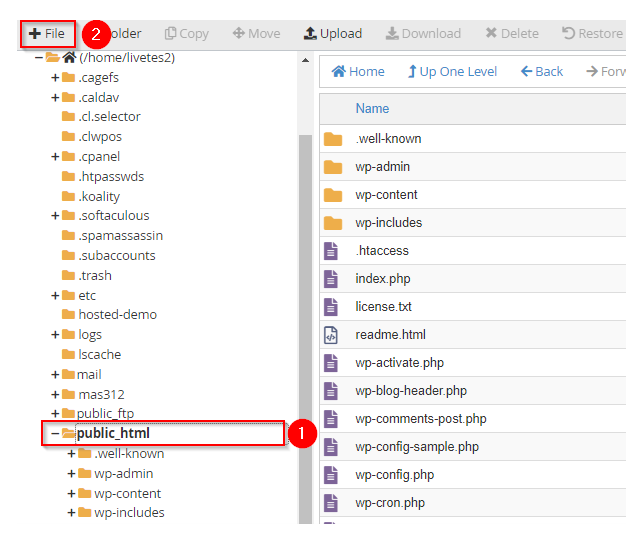The width and height of the screenshot is (644, 544).
Task: Select the wp-content folder icon in file list
Action: [x=333, y=195]
